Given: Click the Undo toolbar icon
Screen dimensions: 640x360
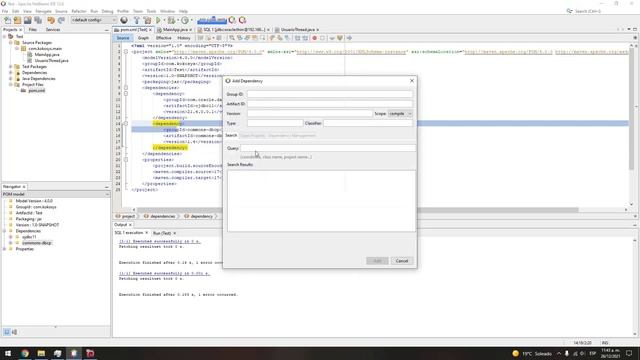Looking at the screenshot, I should [x=51, y=20].
